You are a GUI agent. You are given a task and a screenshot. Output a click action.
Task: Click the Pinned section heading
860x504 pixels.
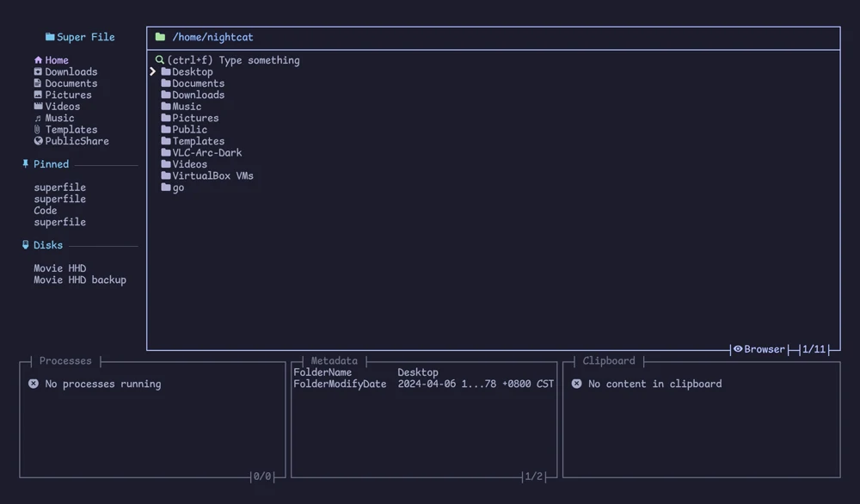(51, 163)
